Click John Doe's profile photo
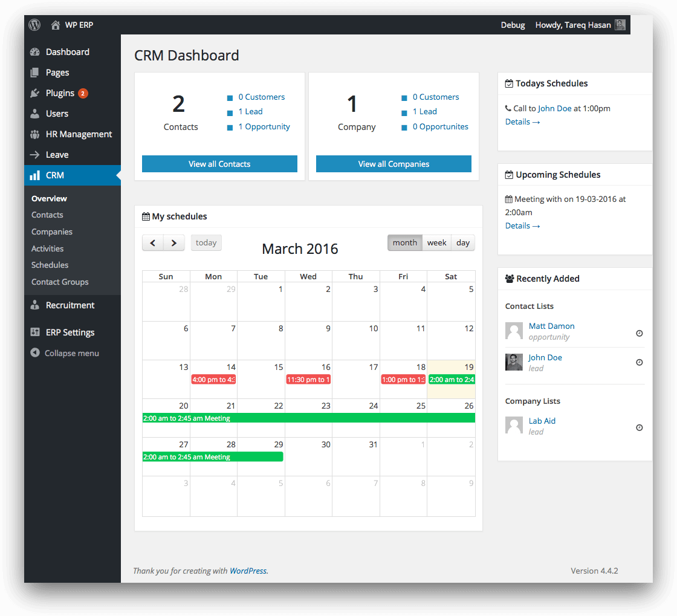This screenshot has width=677, height=616. 514,362
